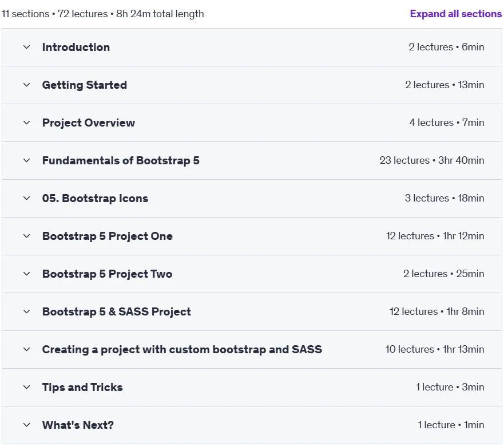Open the What's Next? section title

(x=78, y=425)
